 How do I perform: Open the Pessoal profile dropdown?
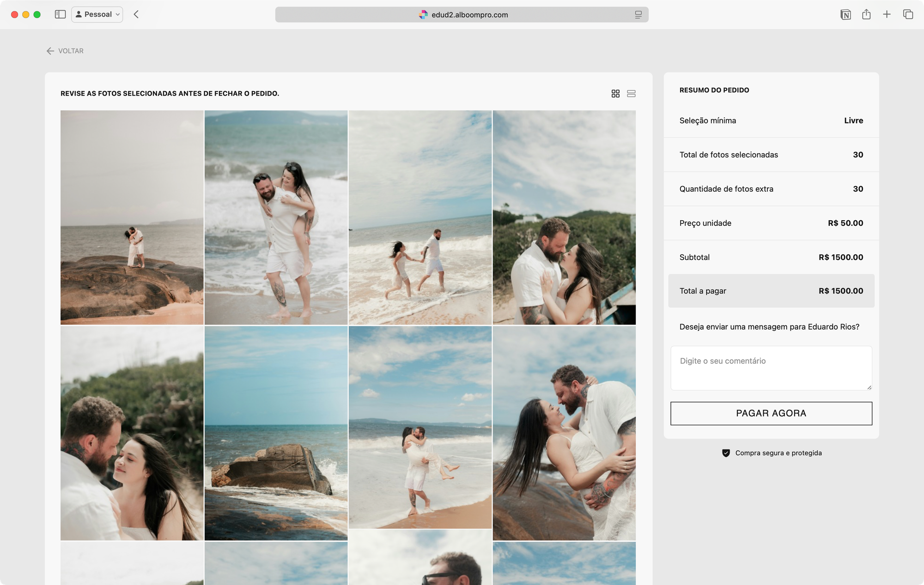[97, 14]
